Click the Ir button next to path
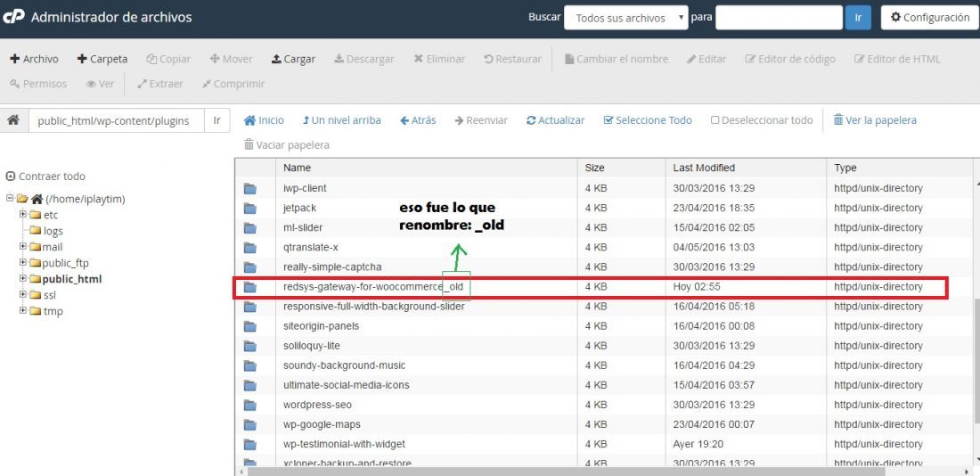Image resolution: width=980 pixels, height=476 pixels. point(216,120)
